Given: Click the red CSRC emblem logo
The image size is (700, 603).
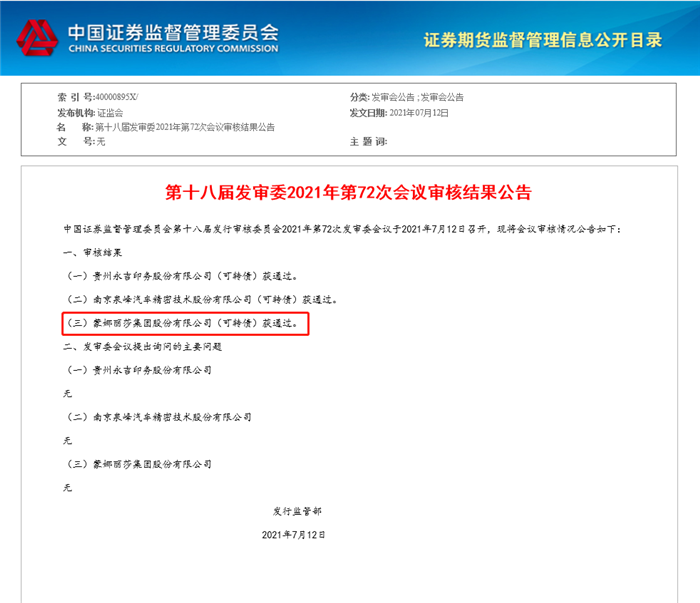Looking at the screenshot, I should (x=37, y=38).
